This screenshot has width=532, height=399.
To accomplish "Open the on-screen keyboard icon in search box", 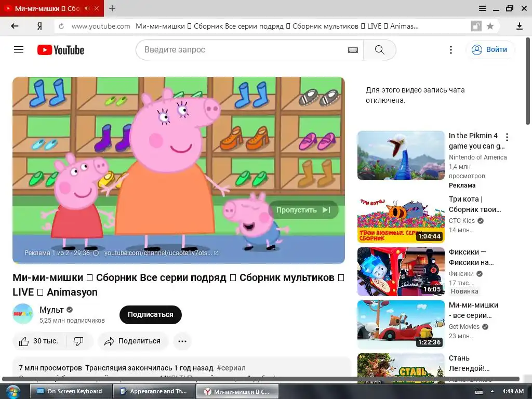I will coord(353,50).
